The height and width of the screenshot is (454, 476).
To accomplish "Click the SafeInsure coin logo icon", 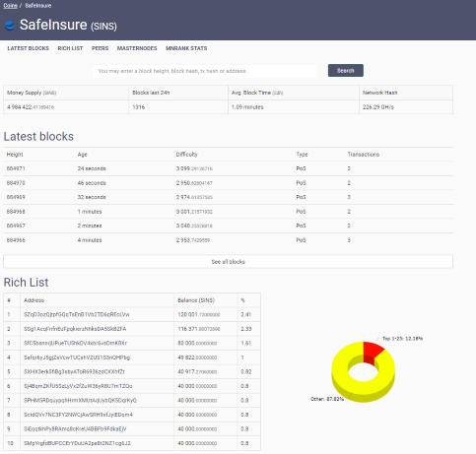I will 10,26.
